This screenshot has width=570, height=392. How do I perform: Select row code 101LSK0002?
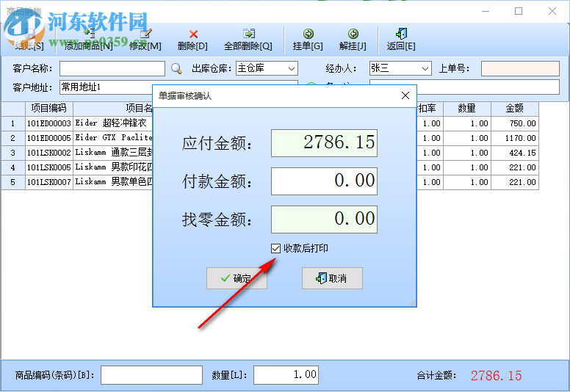pos(49,153)
